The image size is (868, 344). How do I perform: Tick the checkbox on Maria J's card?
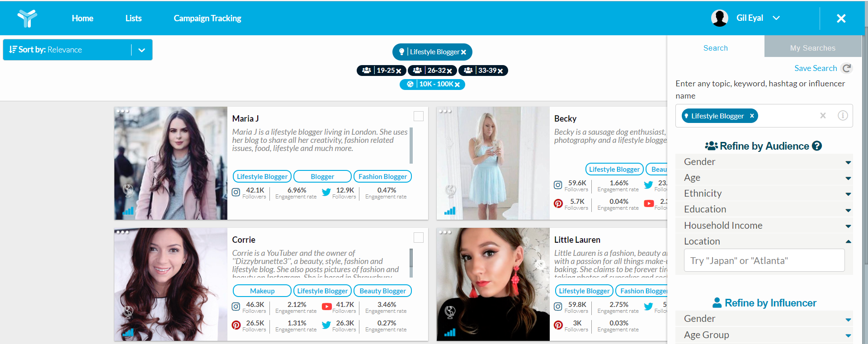pyautogui.click(x=419, y=116)
